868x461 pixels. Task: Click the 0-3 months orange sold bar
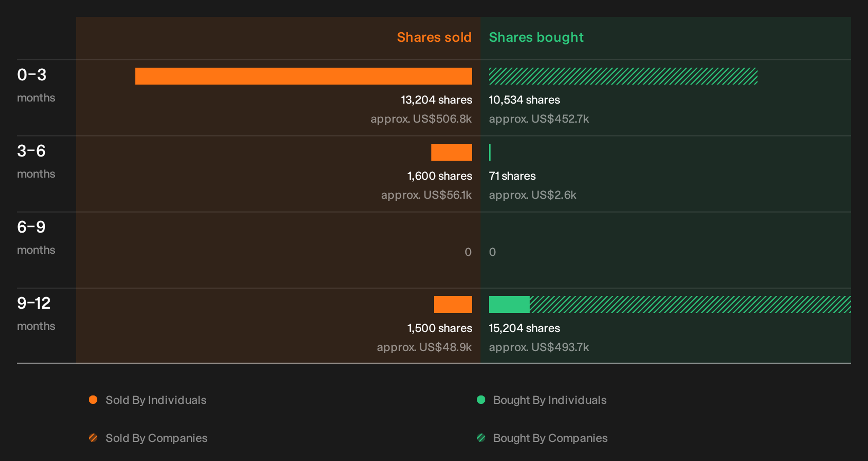click(303, 76)
